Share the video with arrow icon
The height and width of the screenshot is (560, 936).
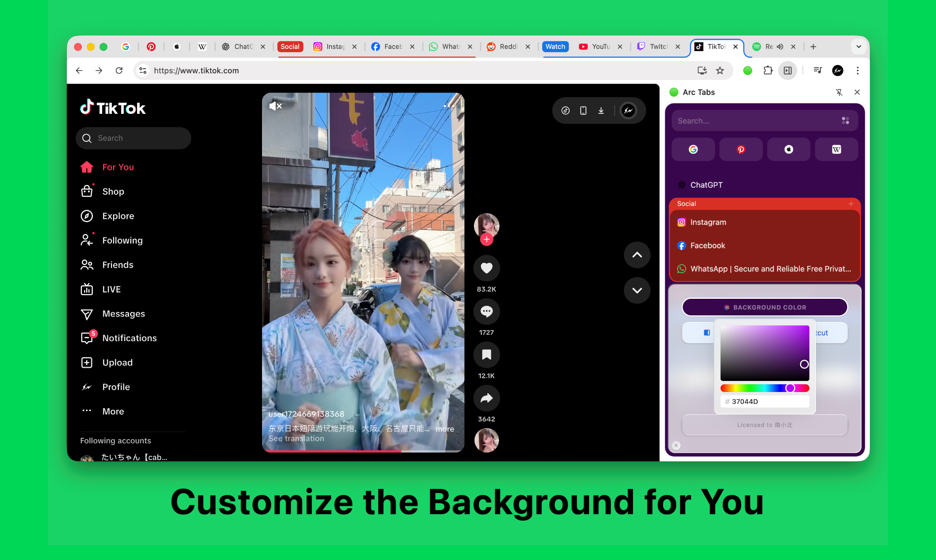[486, 398]
